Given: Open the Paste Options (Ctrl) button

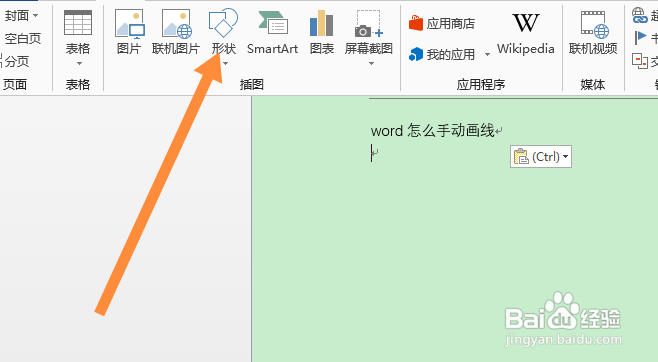Looking at the screenshot, I should [x=541, y=156].
